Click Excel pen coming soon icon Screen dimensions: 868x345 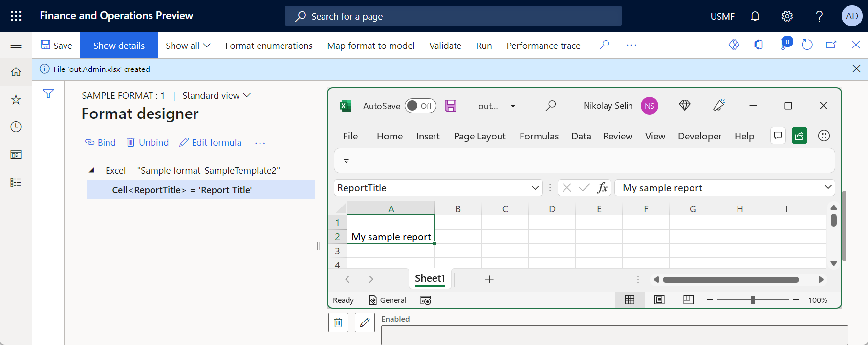click(719, 105)
